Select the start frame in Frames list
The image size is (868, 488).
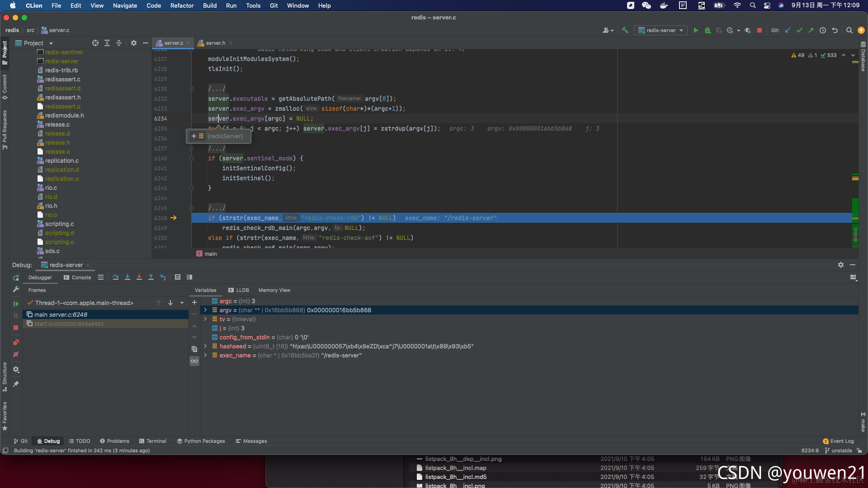pos(69,324)
